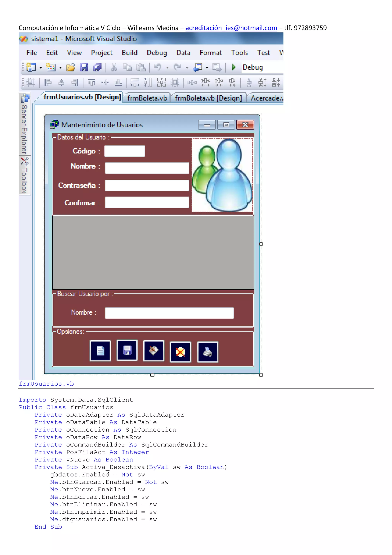Switch to the frmBoleta.vb [Design] tab
392x555 pixels.
(x=208, y=98)
